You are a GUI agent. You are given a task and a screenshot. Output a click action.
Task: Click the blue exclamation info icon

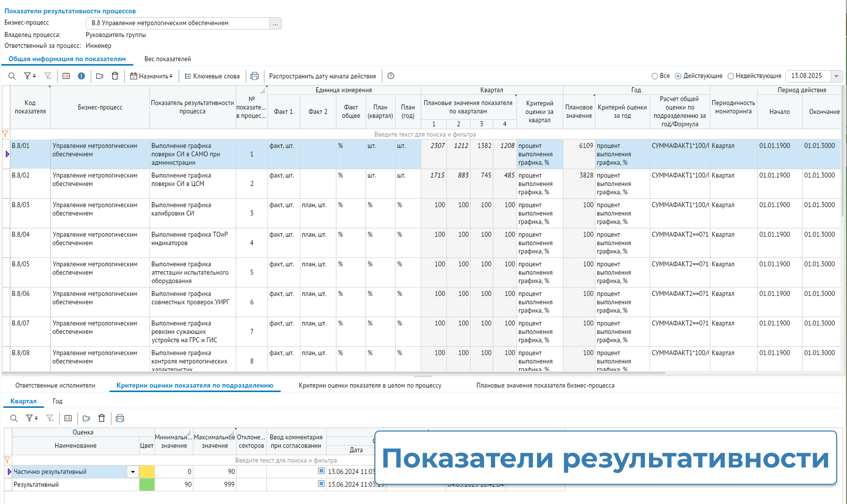81,76
